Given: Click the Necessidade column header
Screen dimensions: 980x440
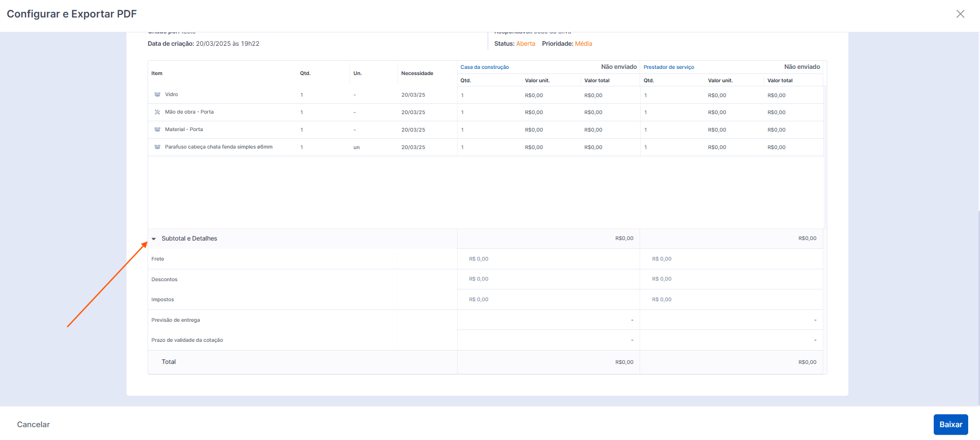Looking at the screenshot, I should click(x=417, y=74).
